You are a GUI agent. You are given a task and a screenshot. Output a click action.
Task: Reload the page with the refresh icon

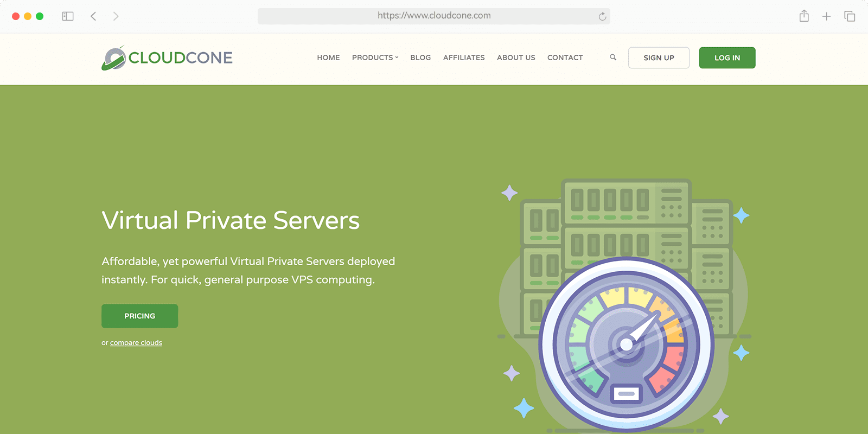(x=602, y=16)
